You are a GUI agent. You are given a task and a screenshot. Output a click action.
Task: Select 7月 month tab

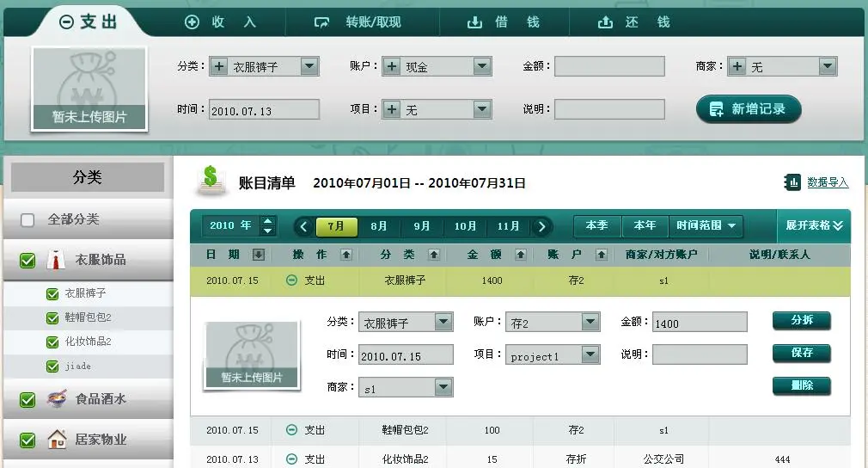coord(336,226)
